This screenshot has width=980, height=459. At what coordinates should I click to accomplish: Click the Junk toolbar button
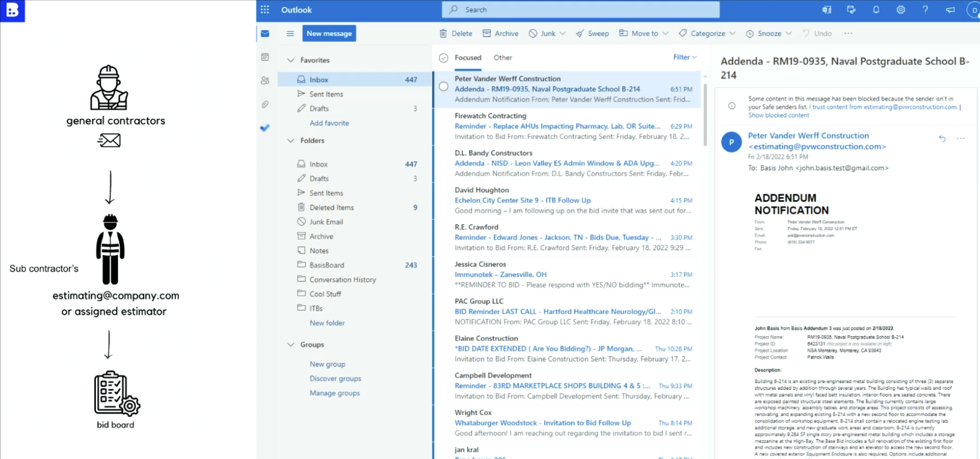[x=542, y=34]
